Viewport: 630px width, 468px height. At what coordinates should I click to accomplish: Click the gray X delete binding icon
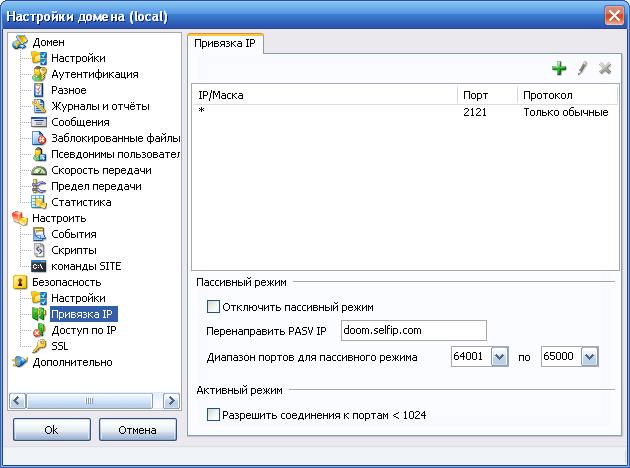605,68
